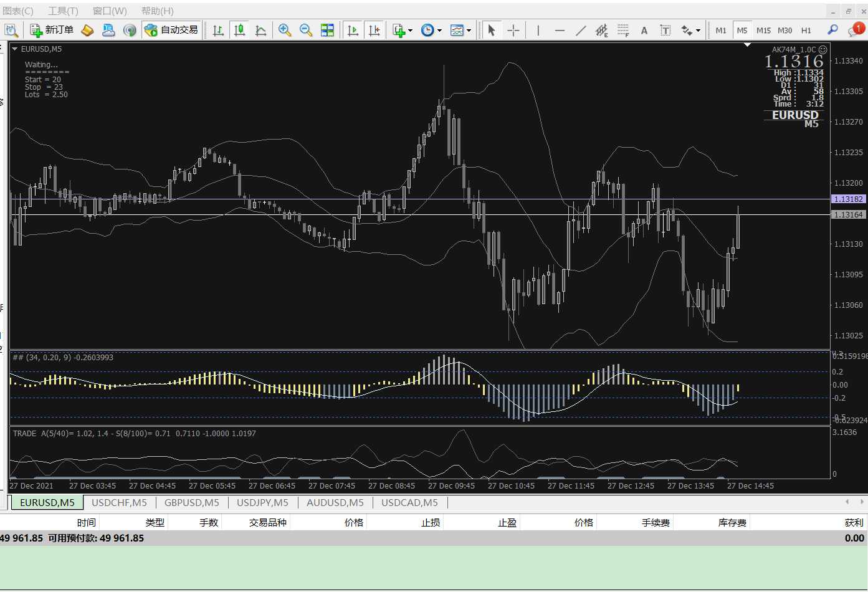
Task: Select the trendline drawing tool
Action: (581, 30)
